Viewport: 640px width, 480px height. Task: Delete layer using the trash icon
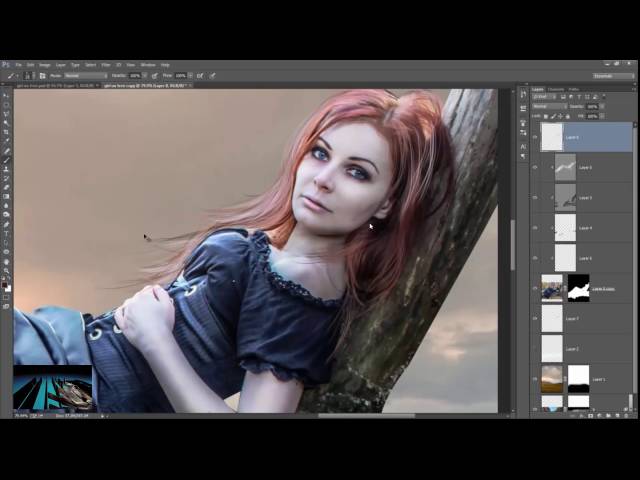tap(626, 416)
